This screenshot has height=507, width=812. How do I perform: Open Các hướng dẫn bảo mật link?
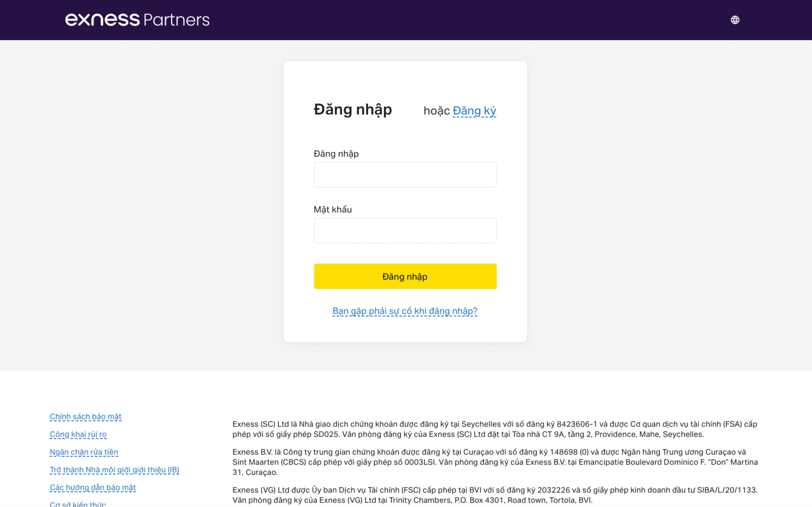(92, 488)
